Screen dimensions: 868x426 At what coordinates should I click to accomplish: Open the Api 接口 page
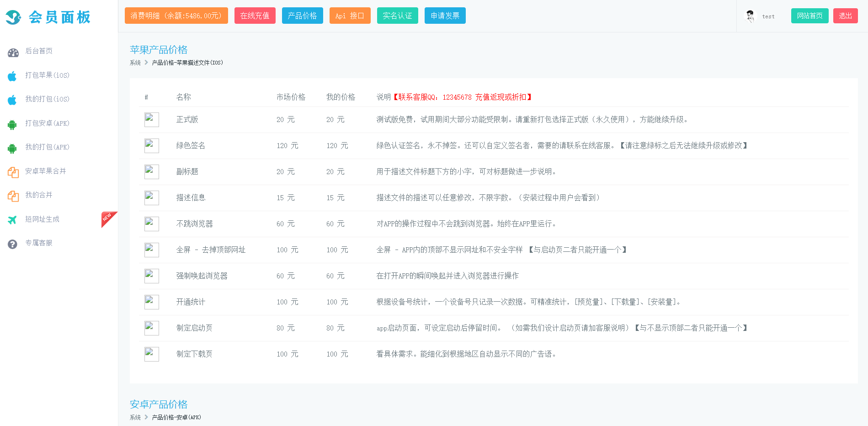[x=350, y=16]
